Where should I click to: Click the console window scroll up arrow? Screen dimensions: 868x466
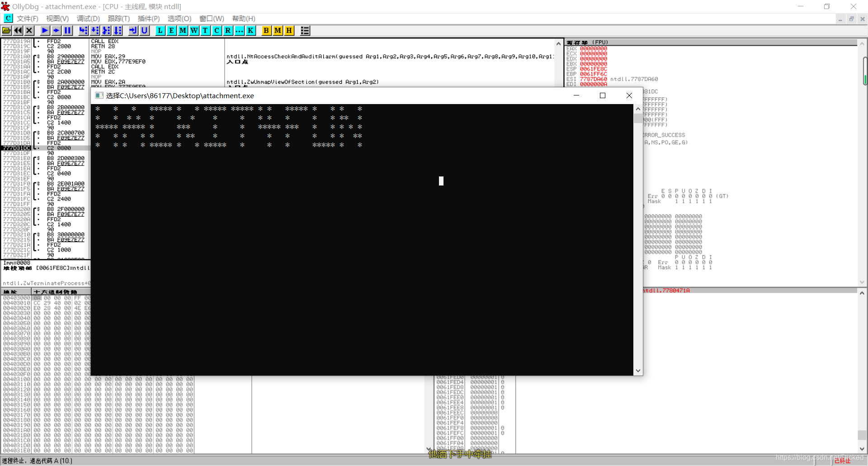pos(638,109)
